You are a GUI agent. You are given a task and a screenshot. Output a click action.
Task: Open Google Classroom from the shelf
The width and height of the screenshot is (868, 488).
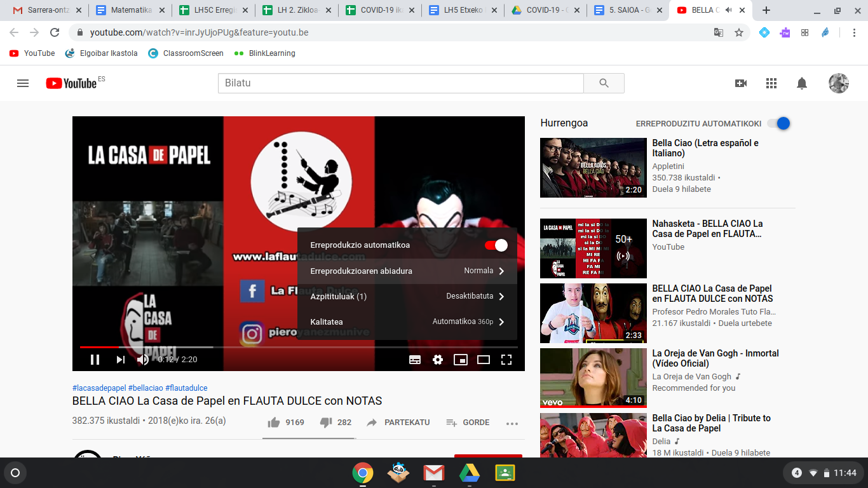coord(505,473)
